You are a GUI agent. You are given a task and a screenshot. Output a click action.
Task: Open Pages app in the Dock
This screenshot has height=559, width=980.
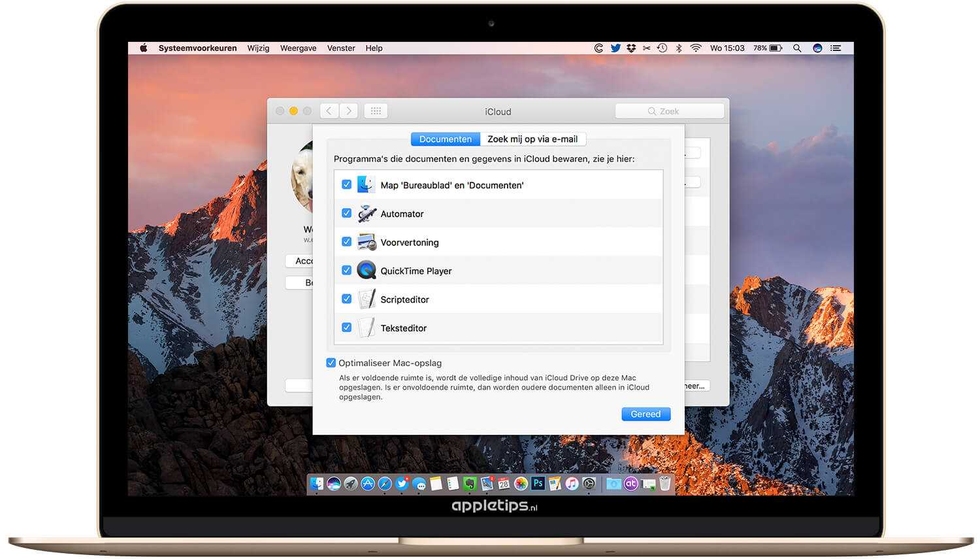coord(555,484)
